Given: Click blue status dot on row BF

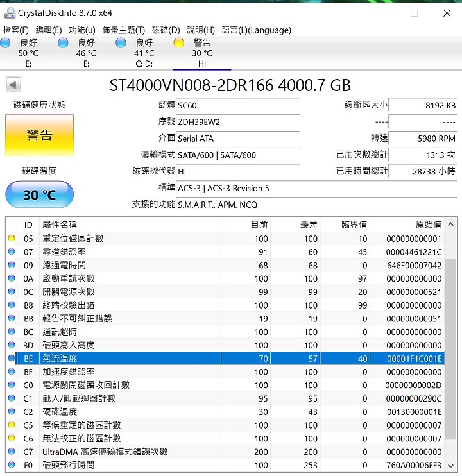Looking at the screenshot, I should 12,371.
